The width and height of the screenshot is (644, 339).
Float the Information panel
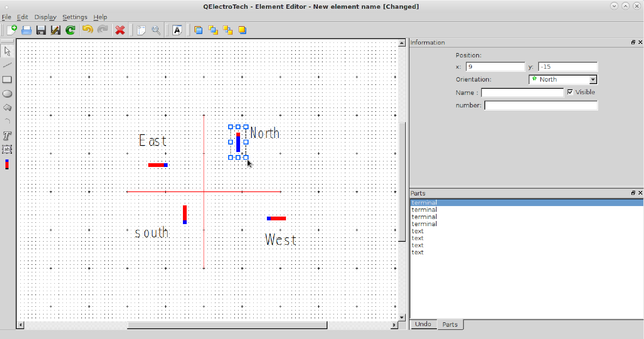633,42
